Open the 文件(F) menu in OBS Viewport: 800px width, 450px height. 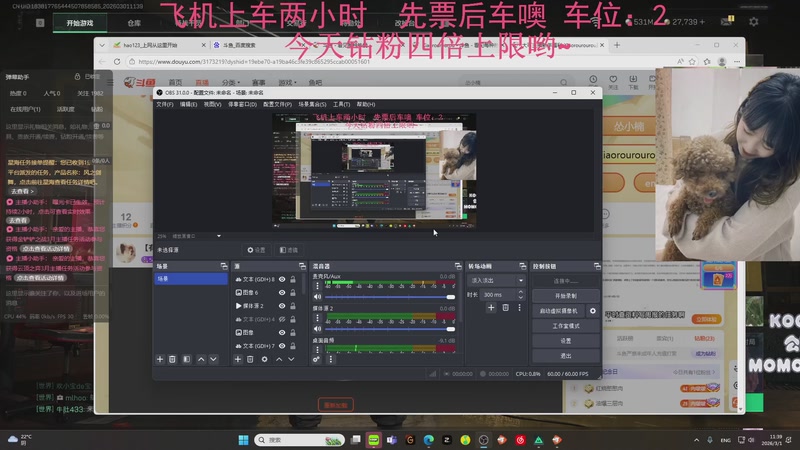pyautogui.click(x=164, y=104)
